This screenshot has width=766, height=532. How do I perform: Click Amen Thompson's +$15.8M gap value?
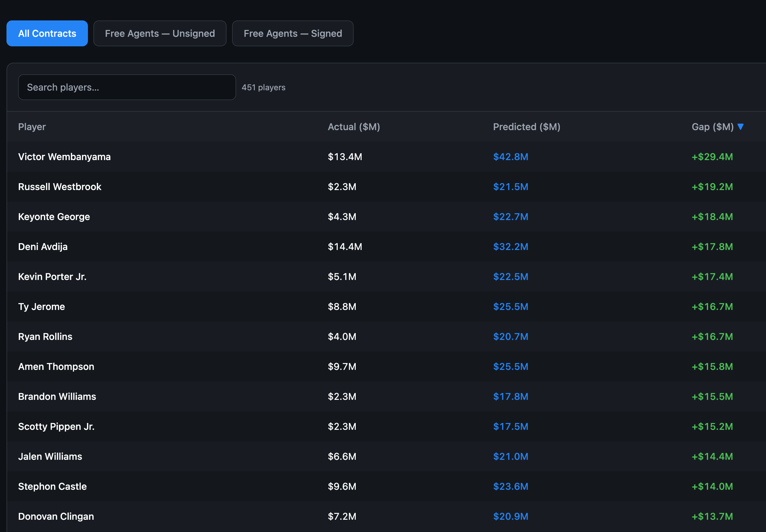click(x=712, y=366)
